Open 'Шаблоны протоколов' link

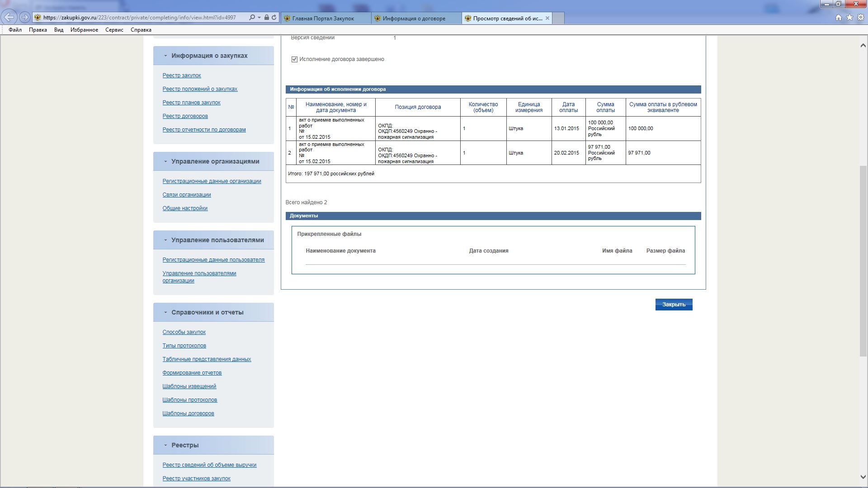click(189, 400)
